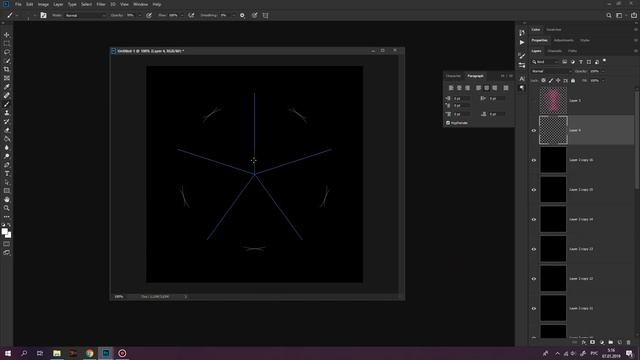Select the Brush tool in left toolbar
The width and height of the screenshot is (640, 360).
[x=7, y=104]
